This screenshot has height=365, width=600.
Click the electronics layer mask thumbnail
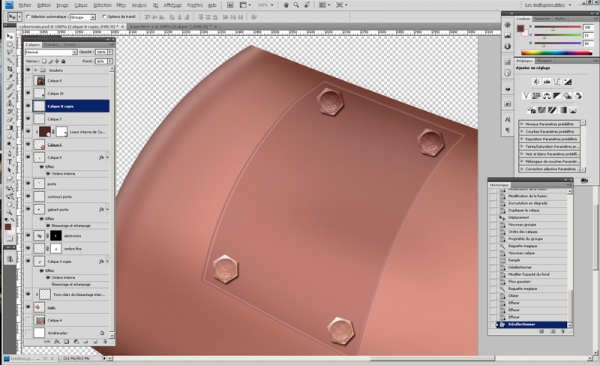[x=56, y=236]
